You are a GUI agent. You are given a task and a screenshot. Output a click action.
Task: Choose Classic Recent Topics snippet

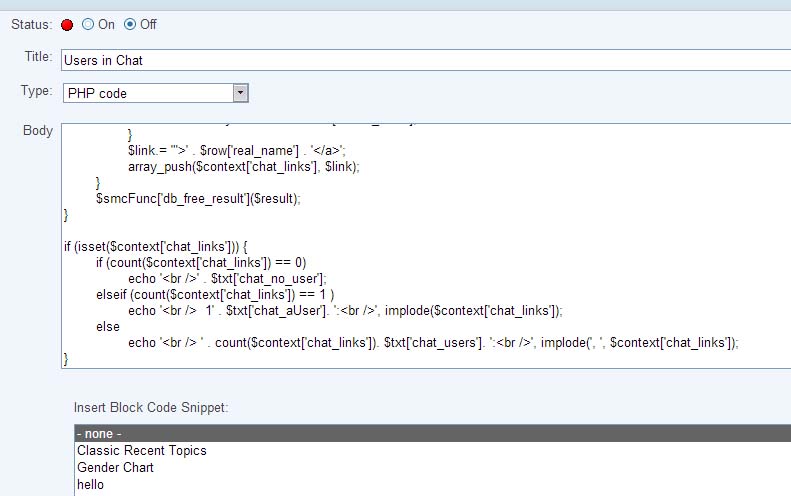click(142, 451)
